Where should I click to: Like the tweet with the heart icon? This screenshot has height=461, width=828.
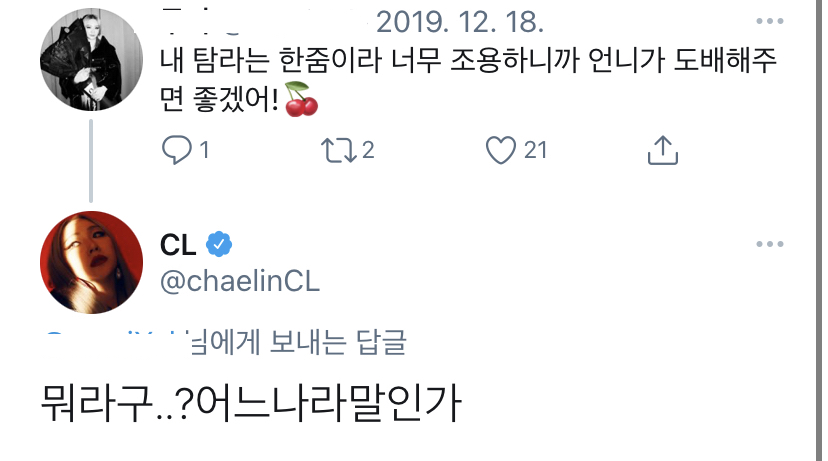click(x=498, y=150)
